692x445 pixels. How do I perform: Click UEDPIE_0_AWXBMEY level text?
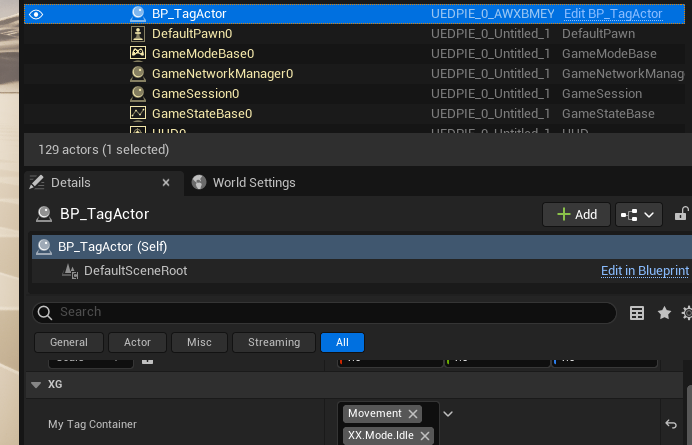493,14
